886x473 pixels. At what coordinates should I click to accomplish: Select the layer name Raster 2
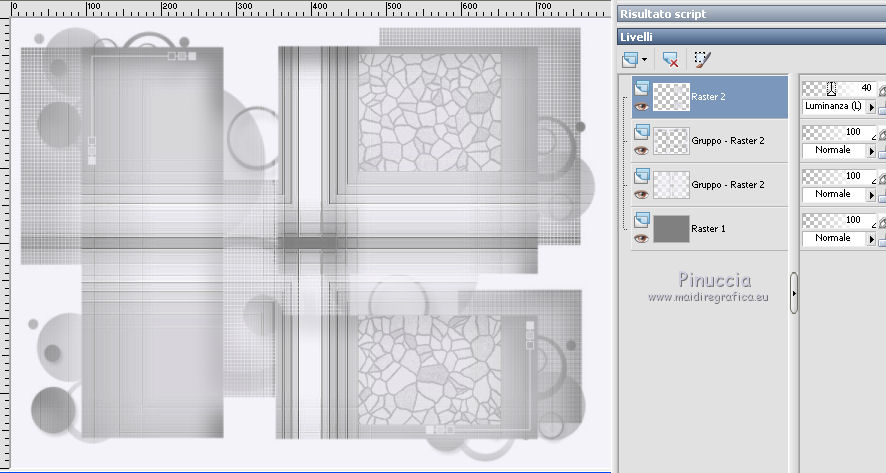(708, 97)
